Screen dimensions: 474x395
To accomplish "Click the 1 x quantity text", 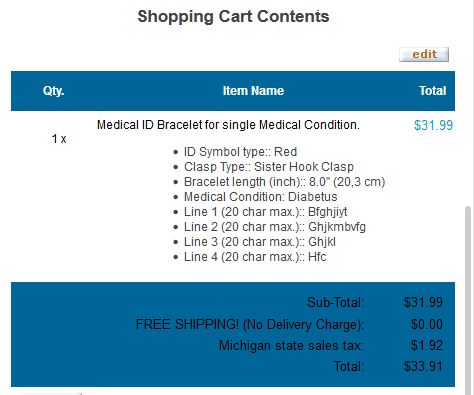I will tap(59, 139).
